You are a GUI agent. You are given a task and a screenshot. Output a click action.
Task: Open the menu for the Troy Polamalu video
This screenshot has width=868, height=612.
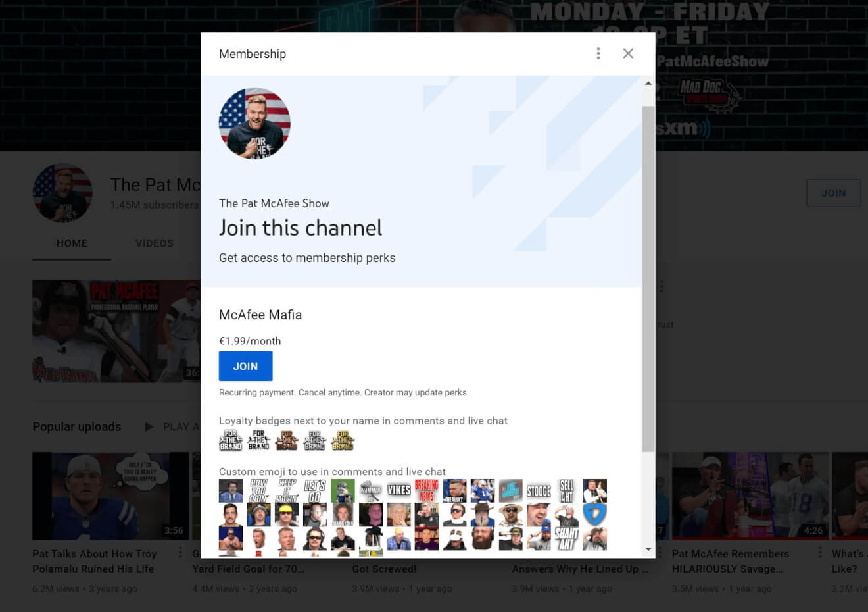[180, 553]
